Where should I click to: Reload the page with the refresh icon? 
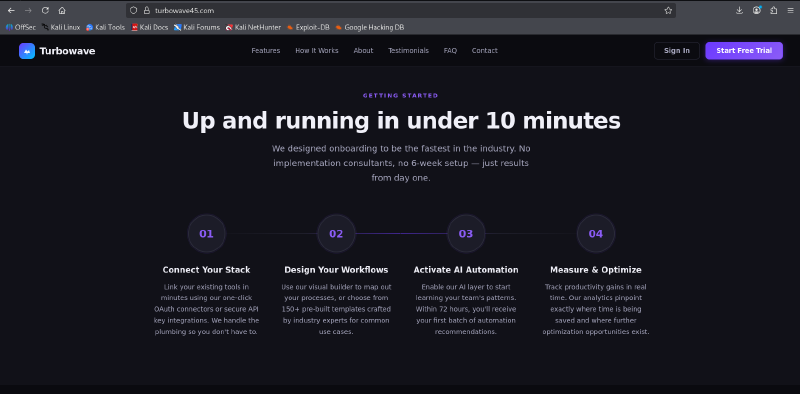click(45, 10)
